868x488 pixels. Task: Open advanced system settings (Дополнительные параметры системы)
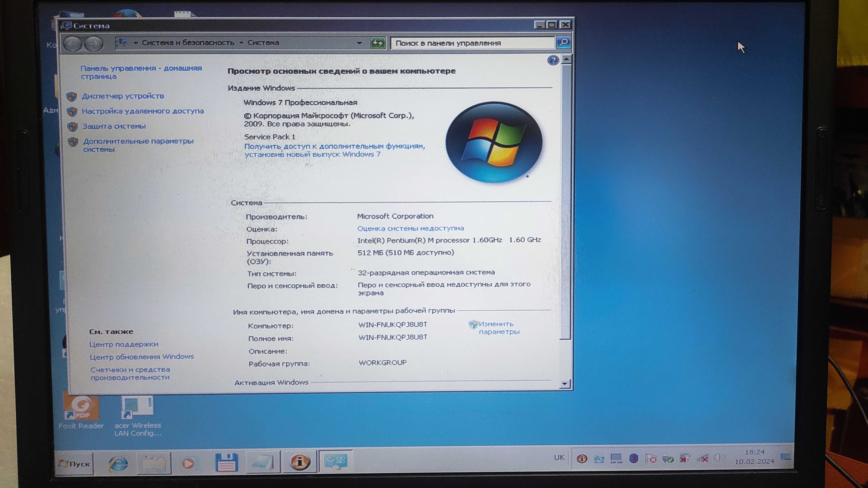[138, 145]
